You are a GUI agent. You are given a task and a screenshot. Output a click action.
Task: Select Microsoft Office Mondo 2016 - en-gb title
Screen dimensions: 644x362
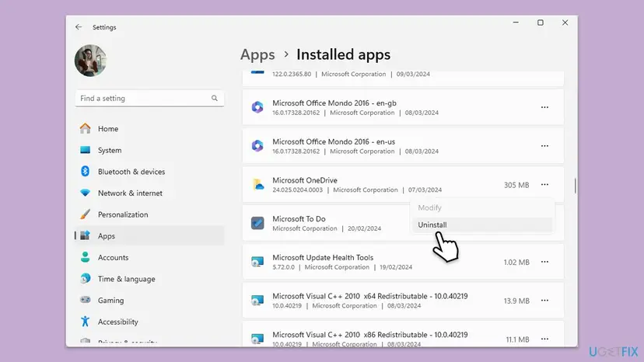click(334, 103)
